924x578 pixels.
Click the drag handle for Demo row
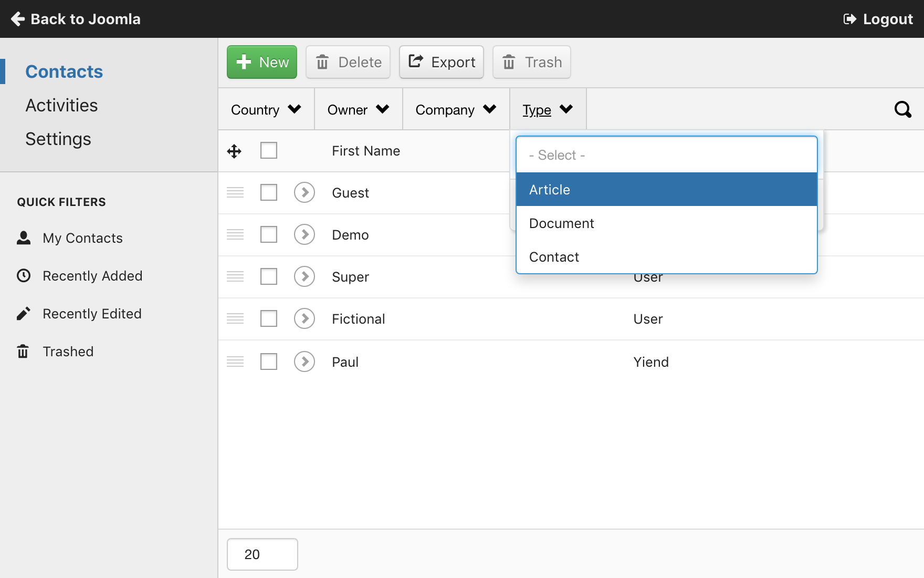click(x=235, y=234)
